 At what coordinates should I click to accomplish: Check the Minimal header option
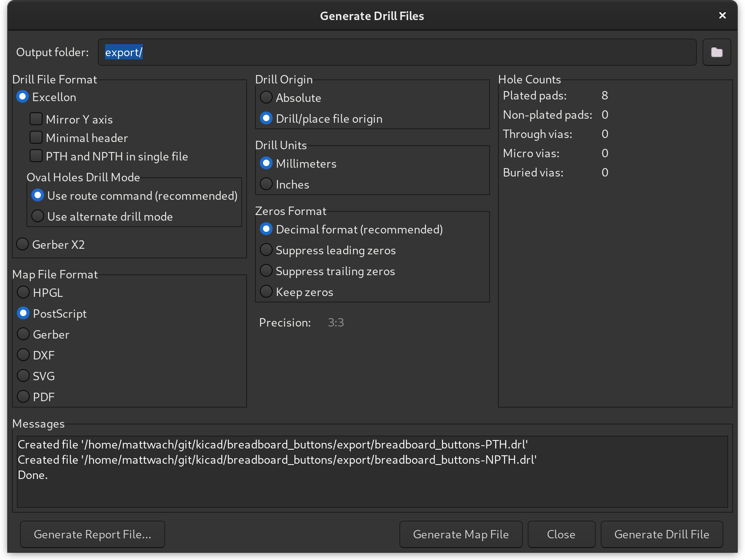pyautogui.click(x=36, y=138)
